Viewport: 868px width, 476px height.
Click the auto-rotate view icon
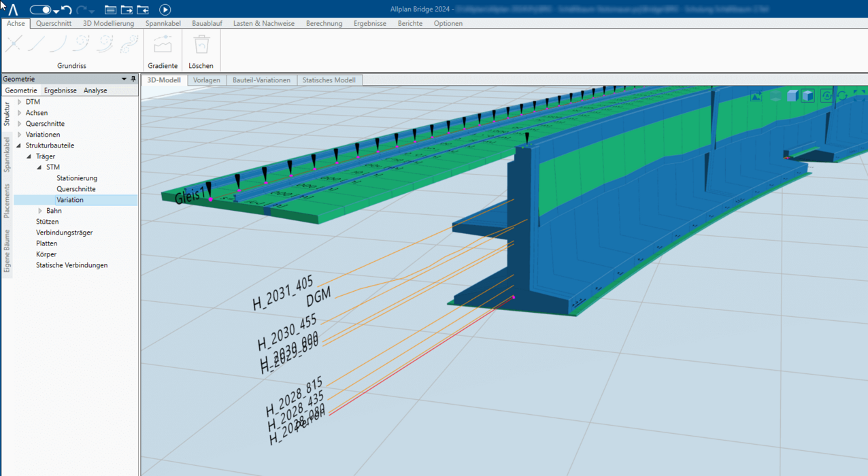[x=827, y=96]
